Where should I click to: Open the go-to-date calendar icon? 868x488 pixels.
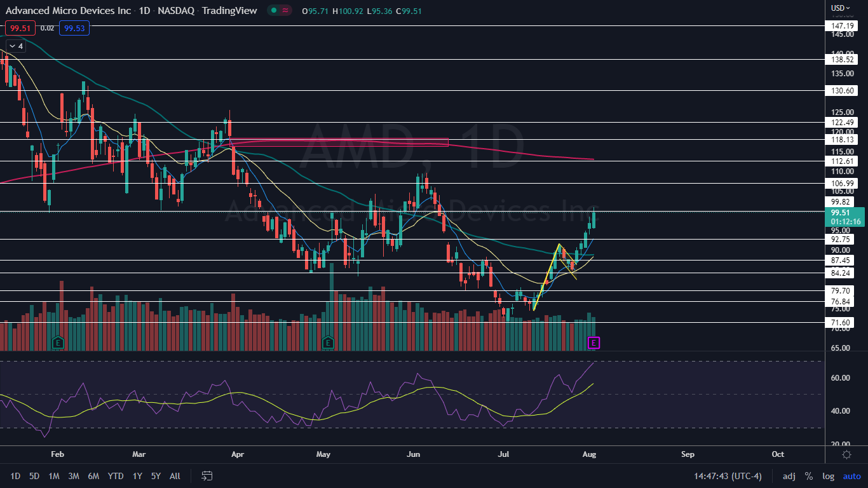[207, 475]
